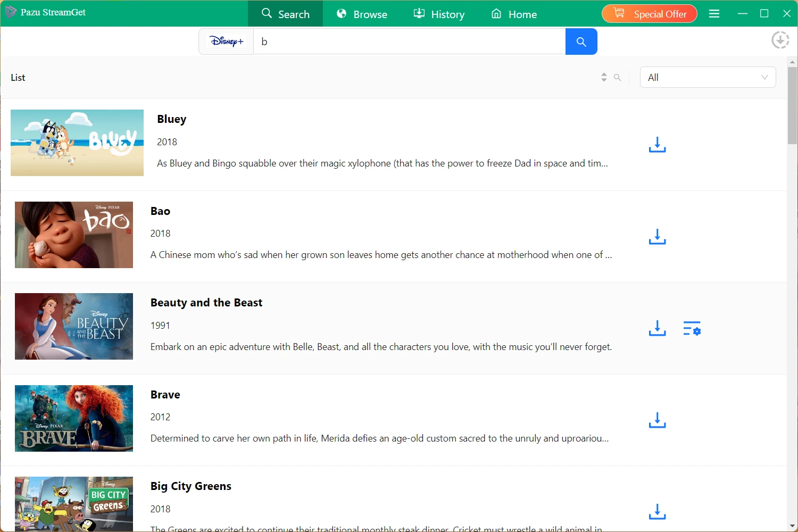The image size is (798, 532).
Task: Click the Brave title text
Action: tap(165, 395)
